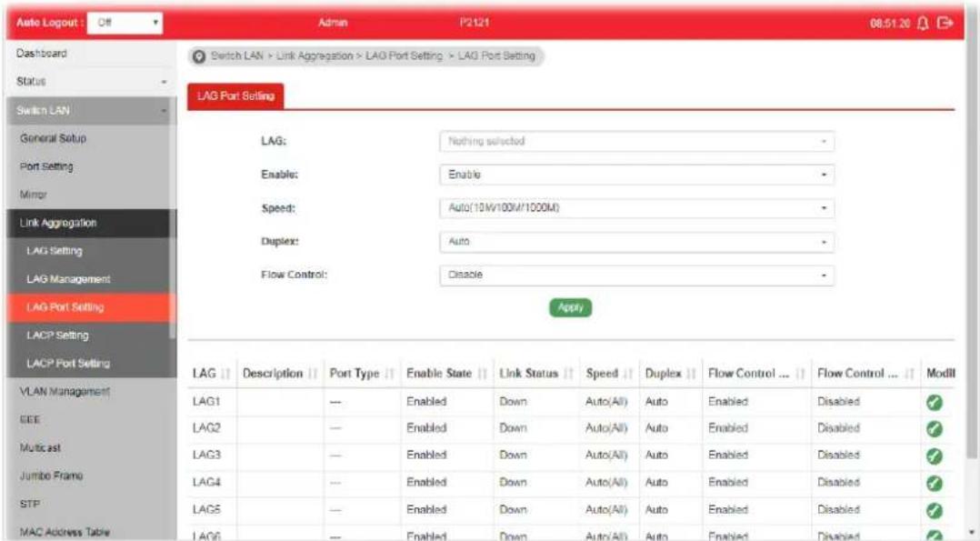Expand the Status sidebar menu
The width and height of the screenshot is (980, 541).
[x=91, y=81]
